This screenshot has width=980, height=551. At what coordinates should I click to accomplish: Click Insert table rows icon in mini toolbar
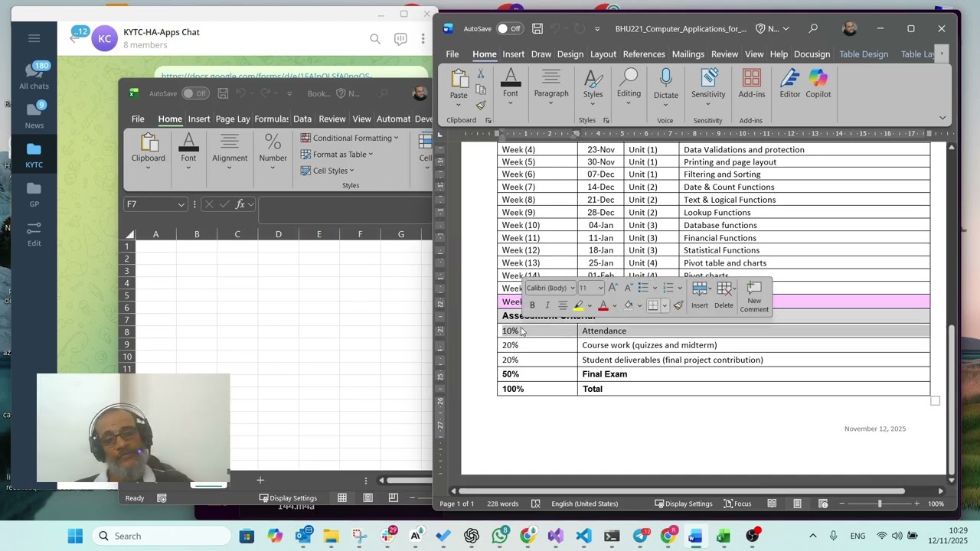click(x=700, y=295)
